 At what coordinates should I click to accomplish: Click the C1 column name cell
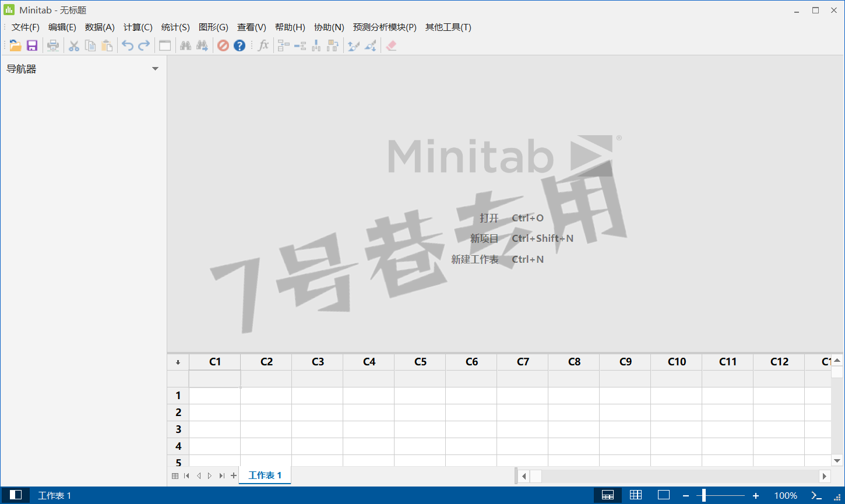coord(215,379)
